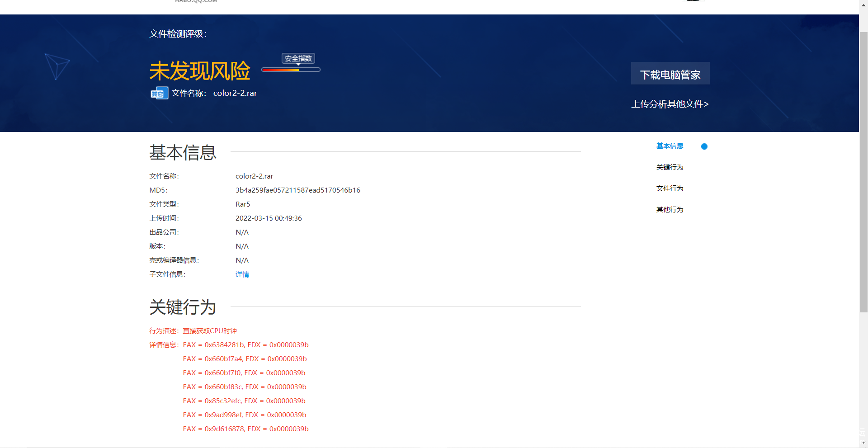Image resolution: width=868 pixels, height=448 pixels.
Task: Click the line EAX = 0x660bf7f0
Action: pyautogui.click(x=244, y=373)
